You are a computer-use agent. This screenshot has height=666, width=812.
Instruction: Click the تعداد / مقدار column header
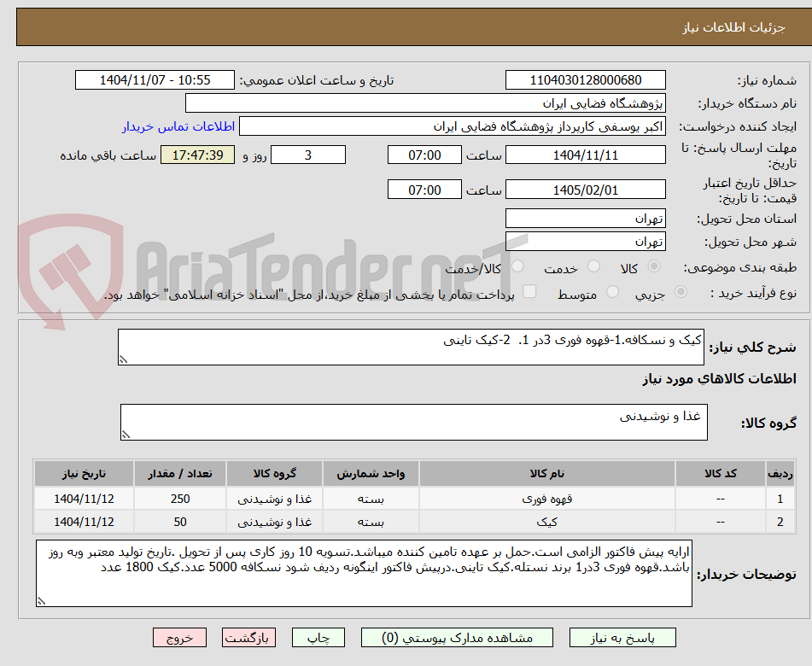[179, 473]
